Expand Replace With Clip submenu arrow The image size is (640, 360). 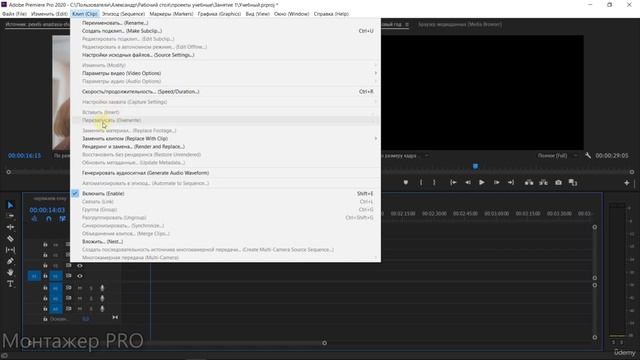coord(376,138)
